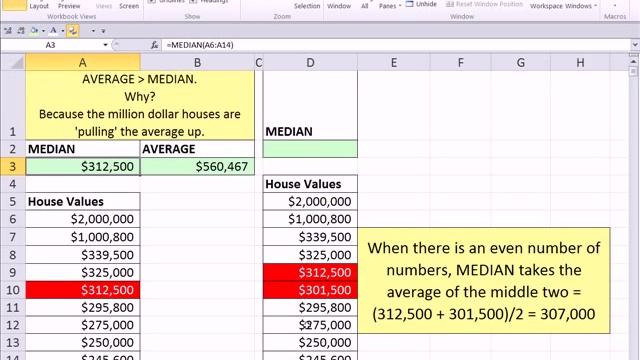Screen dimensions: 640x360
Task: Select cell with average $560,467
Action: (198, 167)
